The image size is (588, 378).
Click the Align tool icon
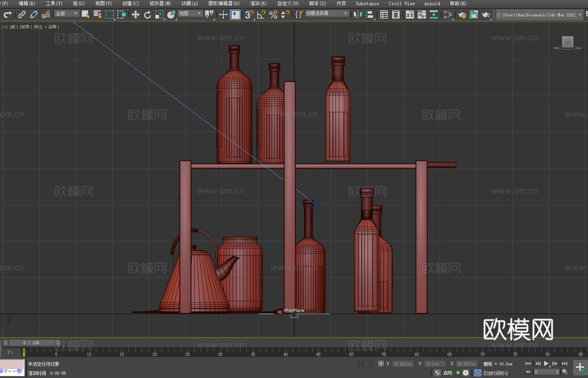click(370, 14)
